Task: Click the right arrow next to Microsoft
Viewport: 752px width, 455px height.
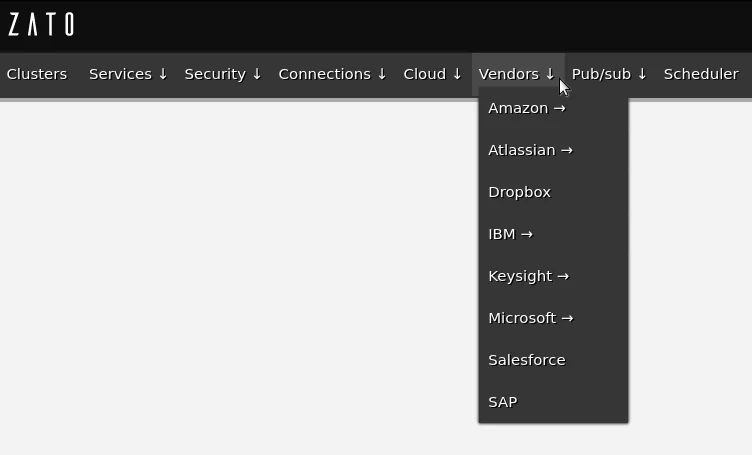Action: click(x=567, y=318)
